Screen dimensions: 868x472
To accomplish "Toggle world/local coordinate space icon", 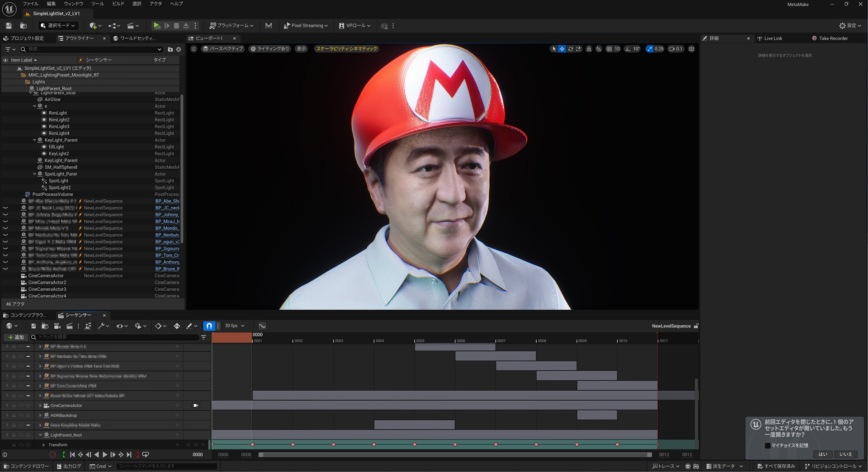I will click(x=589, y=49).
